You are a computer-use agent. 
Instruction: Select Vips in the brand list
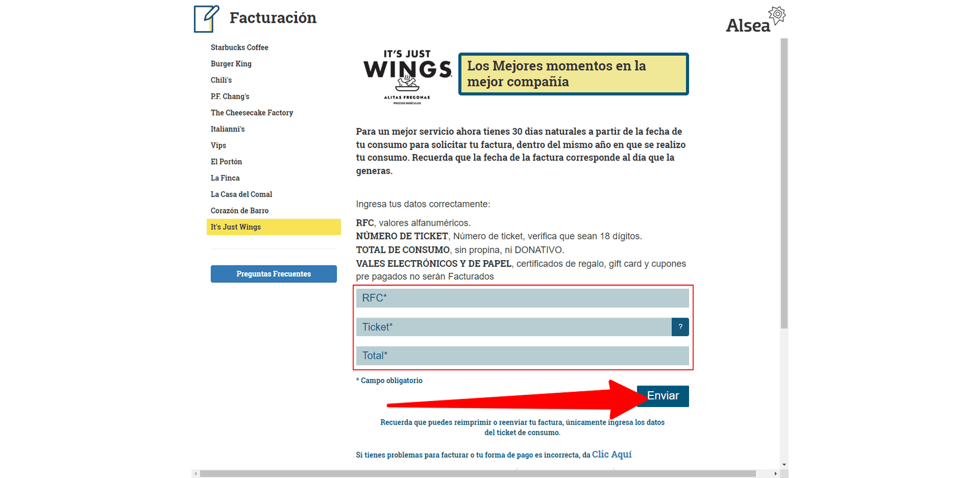[x=218, y=145]
